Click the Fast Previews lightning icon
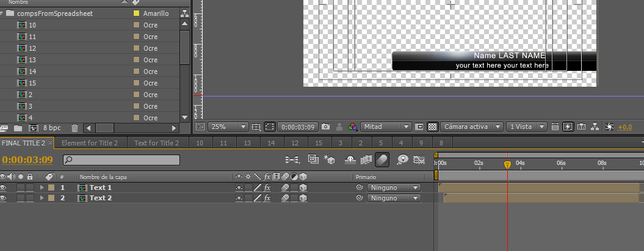Screen dimensions: 644x251 (568, 126)
